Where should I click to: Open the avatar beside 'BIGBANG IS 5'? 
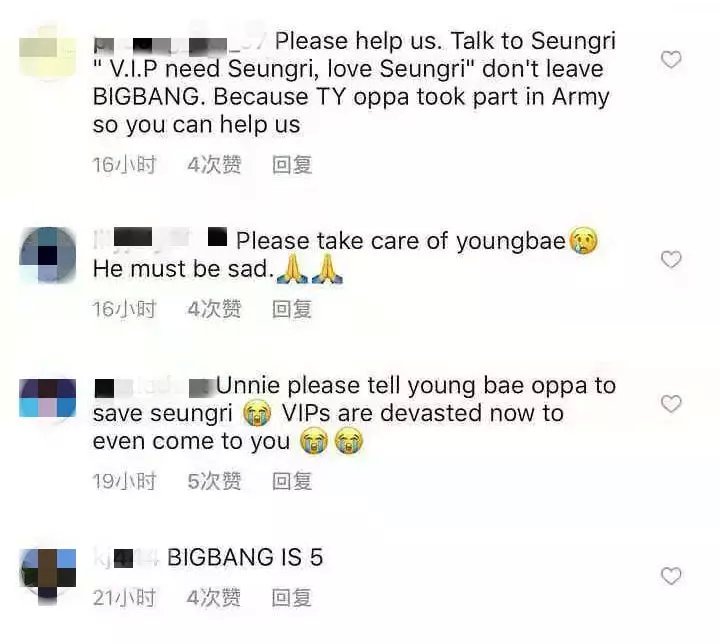coord(48,575)
